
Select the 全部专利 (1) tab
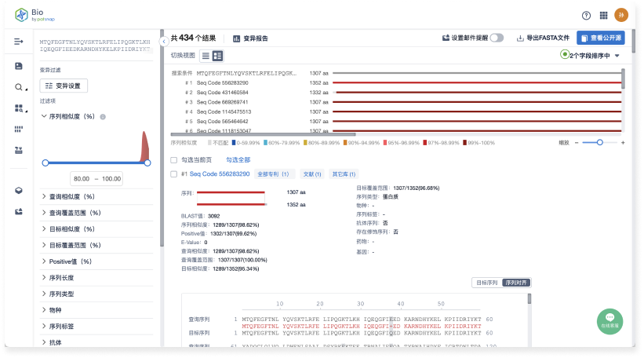(273, 174)
